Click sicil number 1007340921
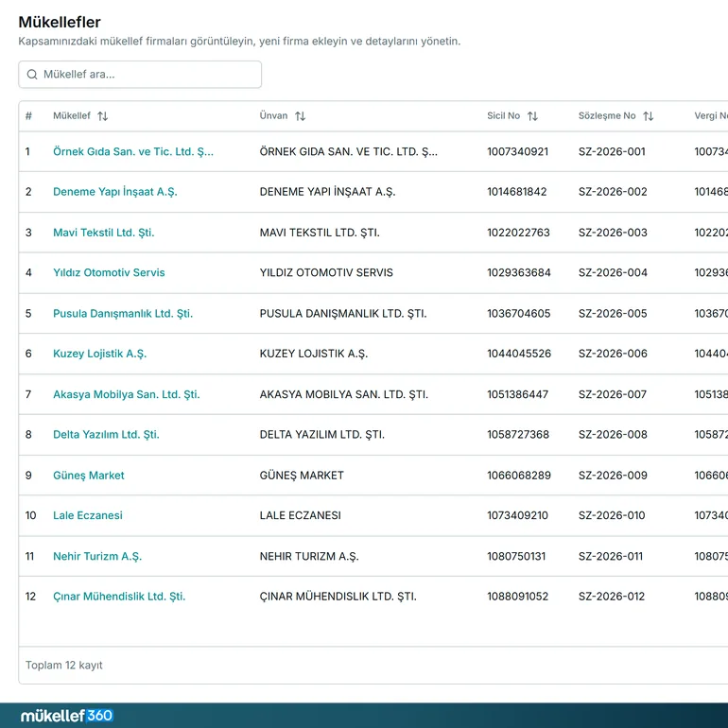Screen dimensions: 728x728 [518, 152]
